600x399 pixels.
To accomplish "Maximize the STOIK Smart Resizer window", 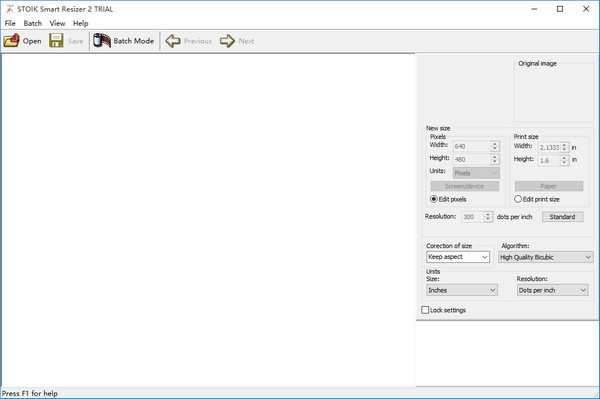I will coord(560,9).
